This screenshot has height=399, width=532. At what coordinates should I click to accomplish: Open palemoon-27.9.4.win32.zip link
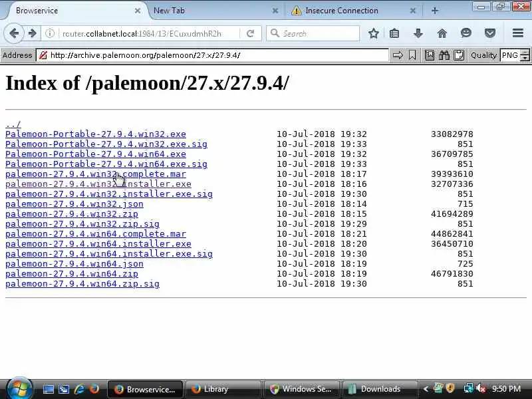point(72,214)
